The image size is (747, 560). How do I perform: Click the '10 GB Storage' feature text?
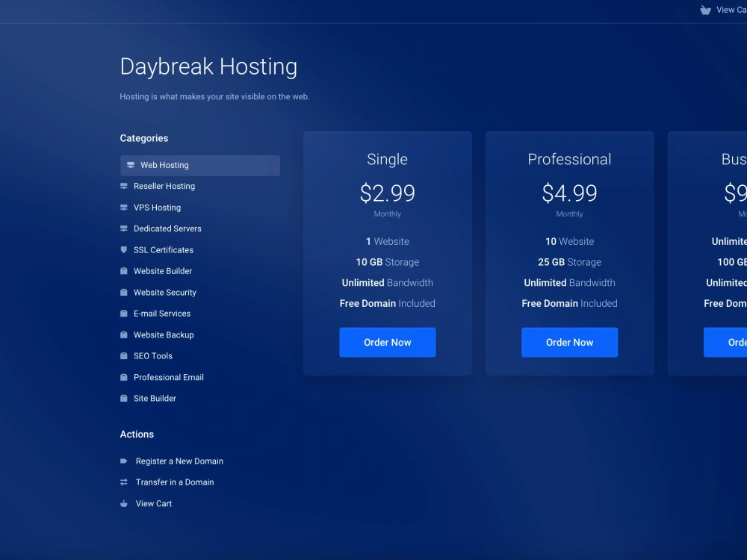click(387, 262)
